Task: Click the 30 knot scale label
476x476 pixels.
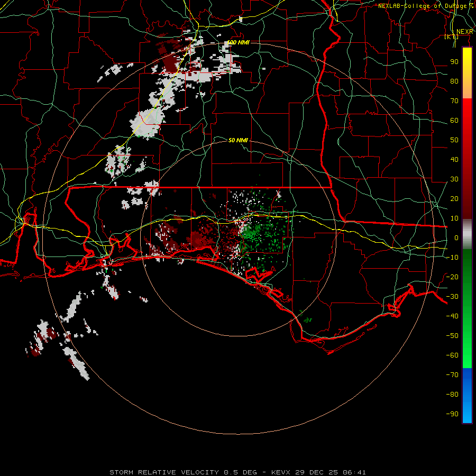Action: [x=454, y=179]
